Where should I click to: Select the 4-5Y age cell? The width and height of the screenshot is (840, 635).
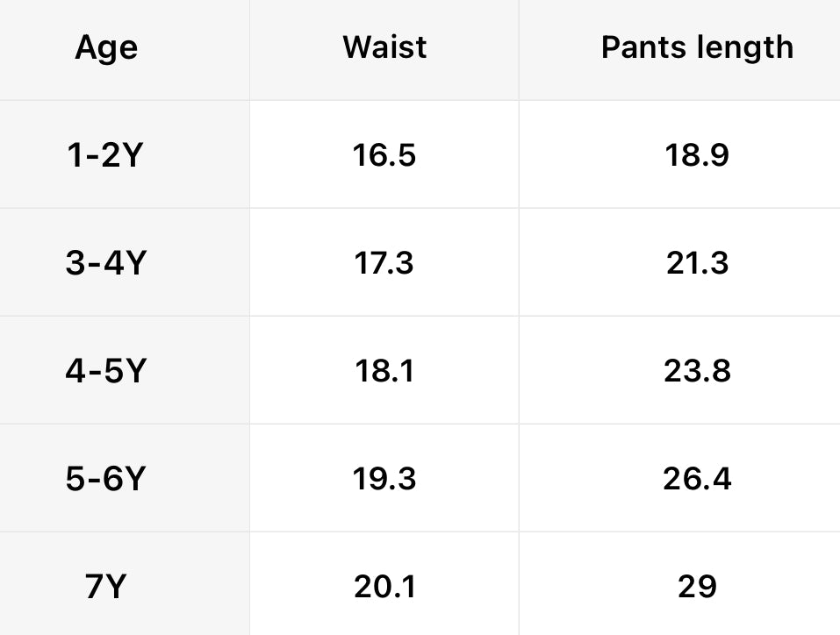[x=104, y=371]
